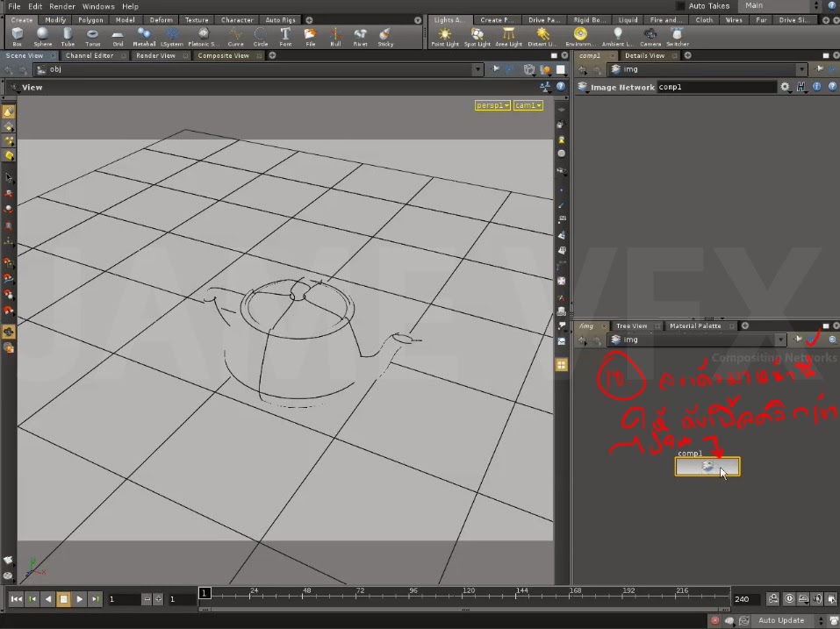This screenshot has width=840, height=629.
Task: Add a new pane tab after Composite View
Action: (272, 55)
